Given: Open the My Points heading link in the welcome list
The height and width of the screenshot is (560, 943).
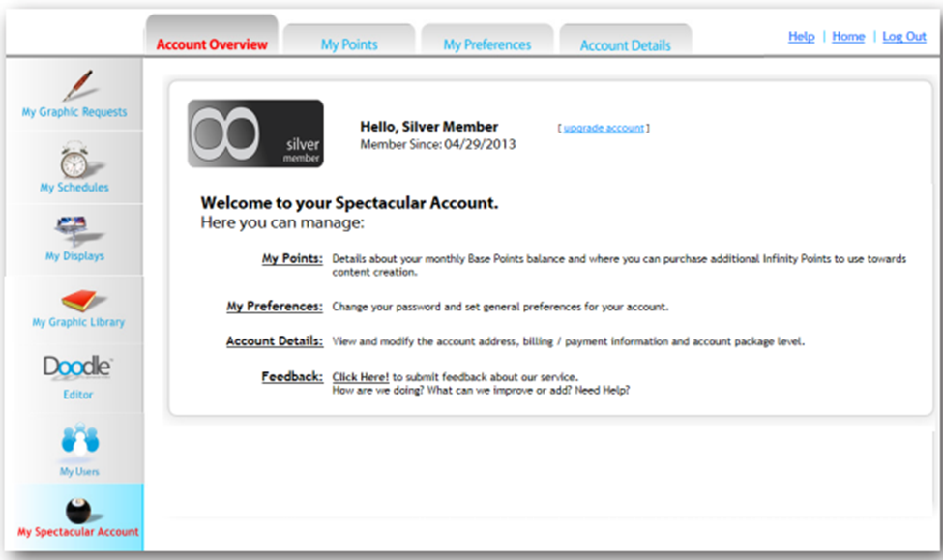Looking at the screenshot, I should coord(291,258).
